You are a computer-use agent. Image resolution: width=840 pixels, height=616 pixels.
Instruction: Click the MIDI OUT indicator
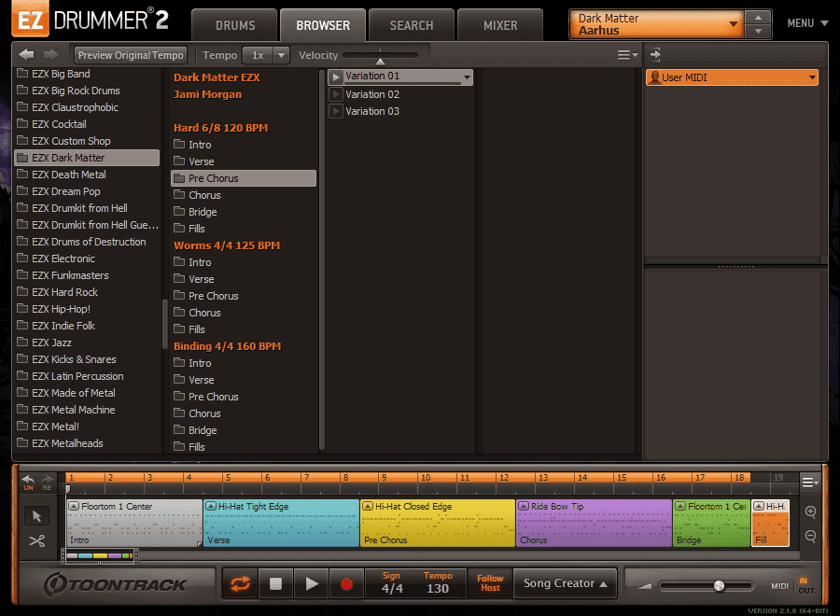point(805,591)
